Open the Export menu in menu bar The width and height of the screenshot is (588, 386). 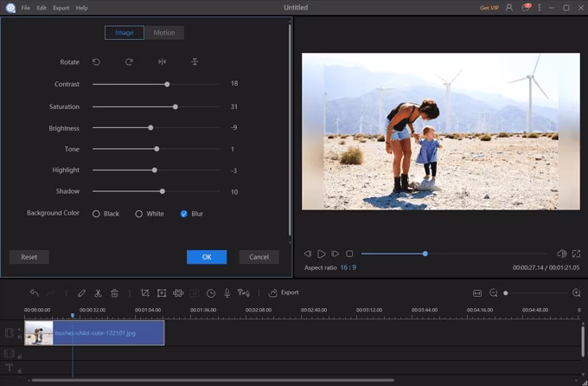tap(61, 8)
